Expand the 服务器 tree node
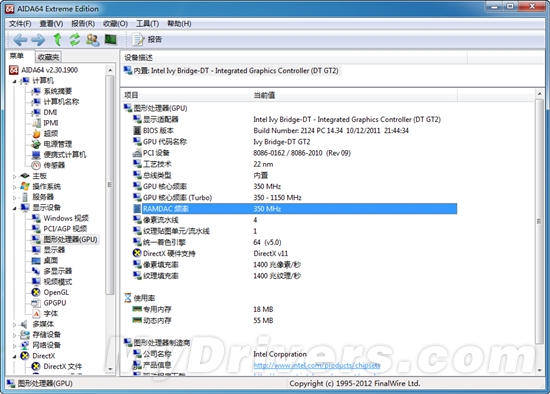The height and width of the screenshot is (394, 550). tap(14, 198)
